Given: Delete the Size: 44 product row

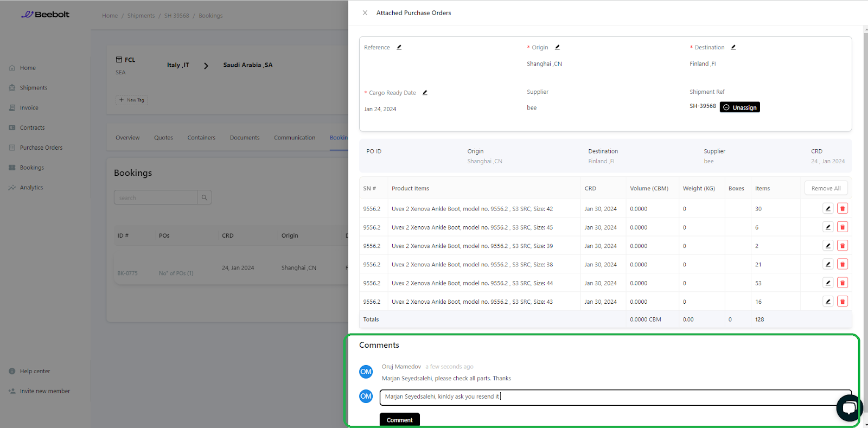Looking at the screenshot, I should click(843, 283).
